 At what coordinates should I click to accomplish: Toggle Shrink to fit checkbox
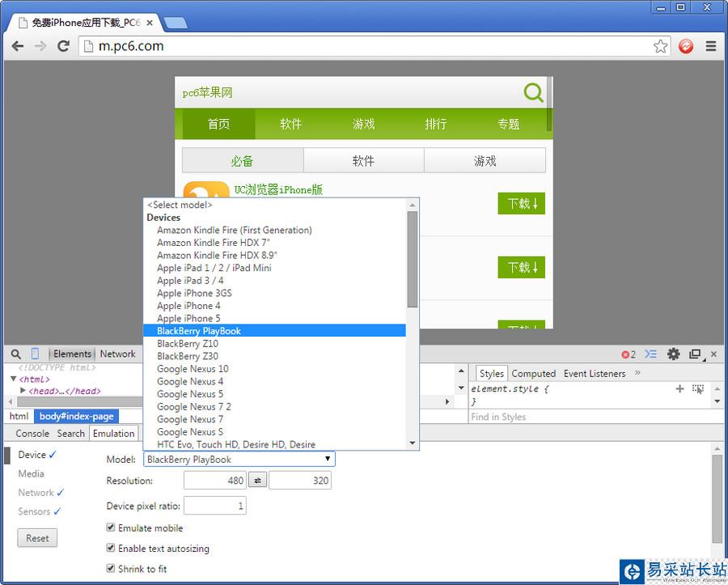point(111,568)
